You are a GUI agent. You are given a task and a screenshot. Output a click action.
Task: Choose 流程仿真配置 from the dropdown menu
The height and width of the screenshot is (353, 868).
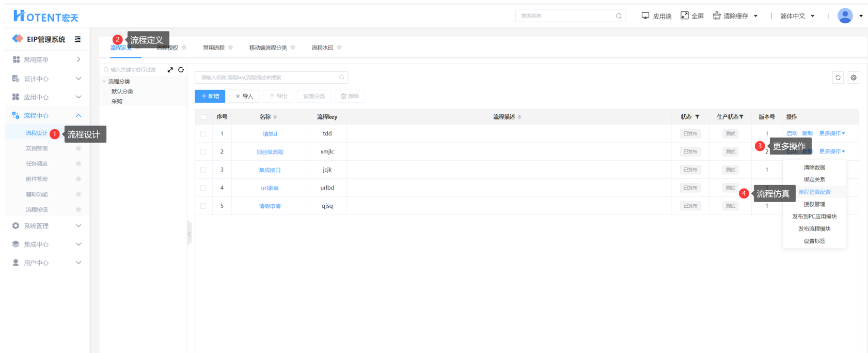point(814,192)
